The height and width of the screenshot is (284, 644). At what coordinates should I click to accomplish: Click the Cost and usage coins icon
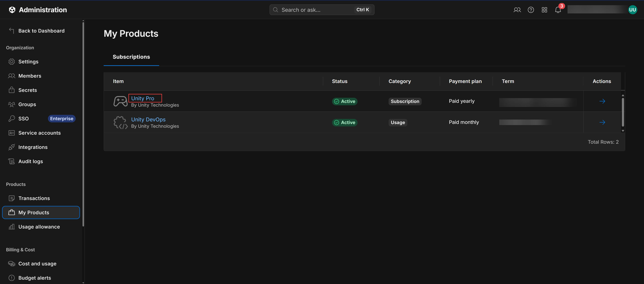(x=12, y=264)
